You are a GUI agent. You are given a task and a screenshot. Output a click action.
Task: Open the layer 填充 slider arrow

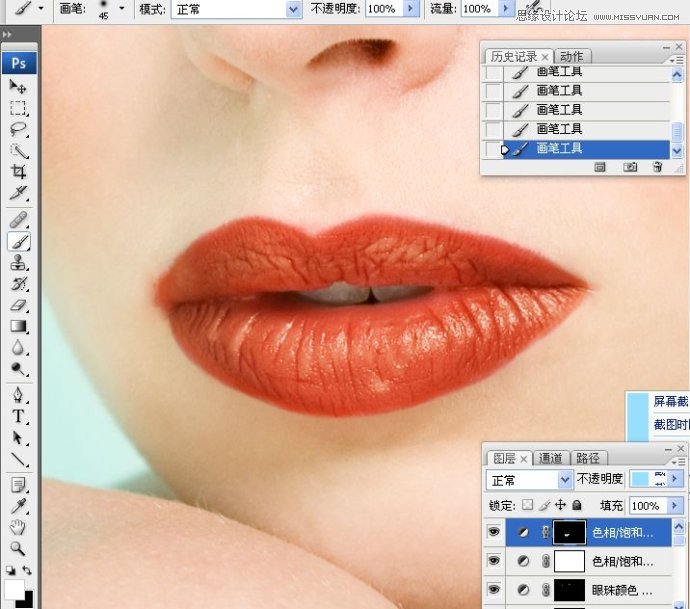coord(674,505)
